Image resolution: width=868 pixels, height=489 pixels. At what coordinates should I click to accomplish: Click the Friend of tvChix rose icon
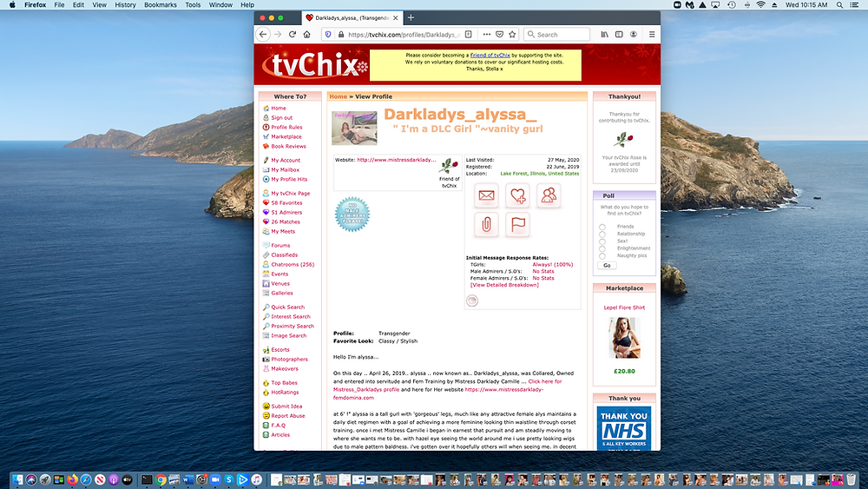coord(449,166)
